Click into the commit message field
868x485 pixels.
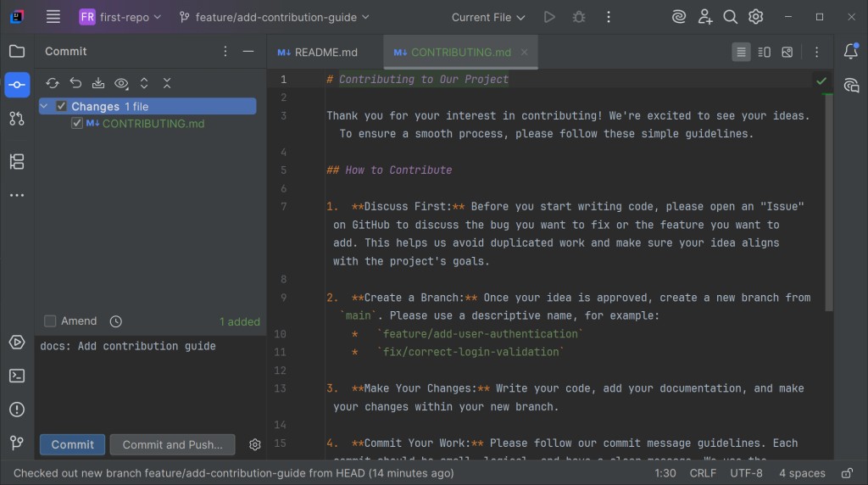coord(150,382)
